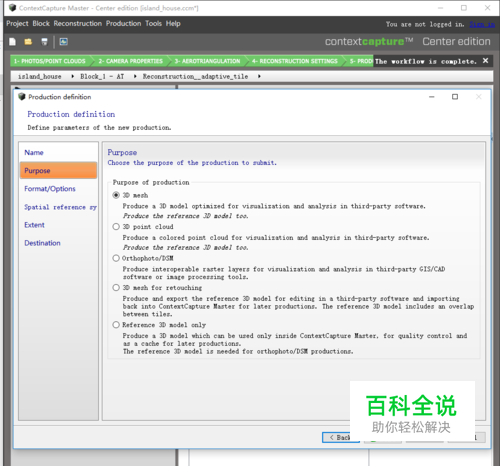Screen dimensions: 500x466
Task: Select the 3D mesh radio button
Action: point(116,195)
